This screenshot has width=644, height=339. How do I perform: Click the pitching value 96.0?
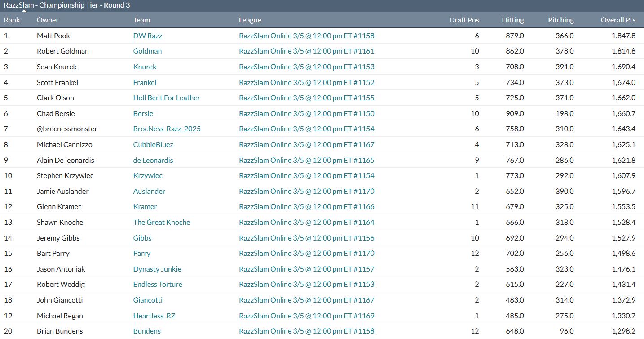click(x=567, y=331)
